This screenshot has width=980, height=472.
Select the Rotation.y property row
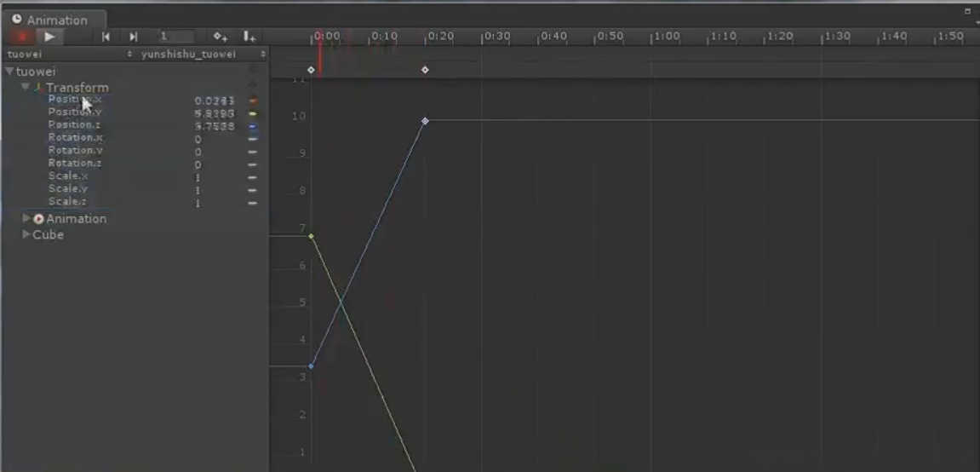136,151
